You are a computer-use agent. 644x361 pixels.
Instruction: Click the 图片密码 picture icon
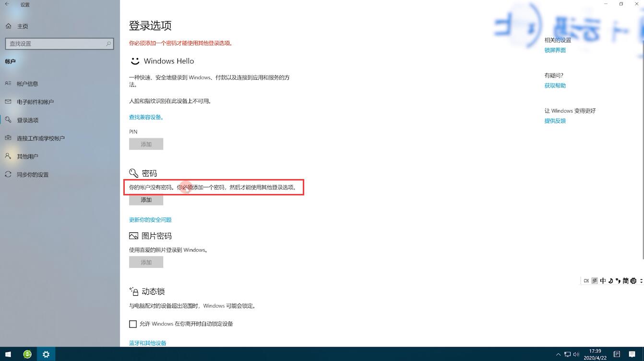click(x=133, y=236)
